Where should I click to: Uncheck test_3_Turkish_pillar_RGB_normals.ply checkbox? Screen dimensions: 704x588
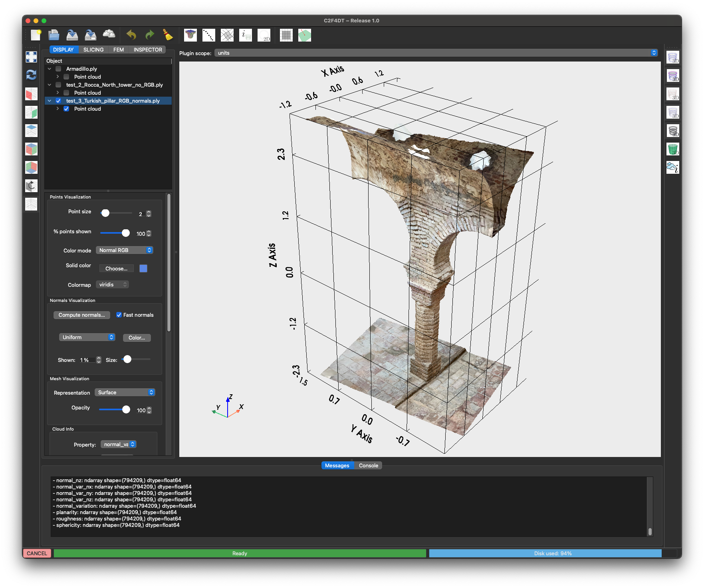pos(58,101)
